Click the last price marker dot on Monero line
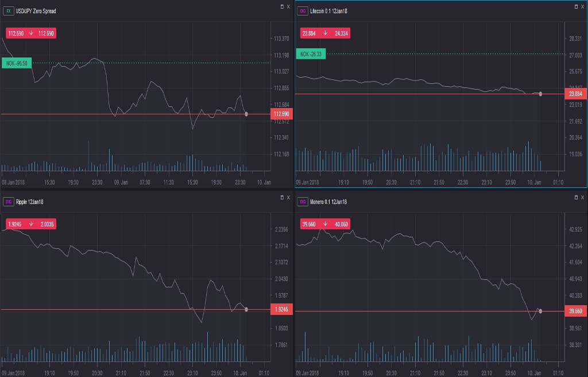This screenshot has height=377, width=588. point(540,311)
